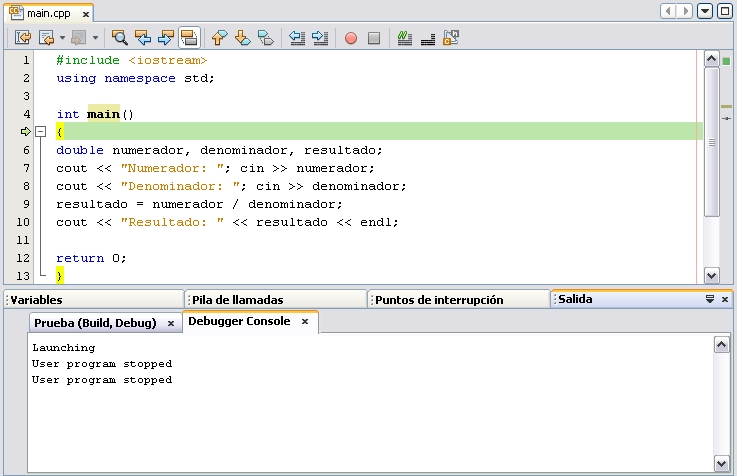This screenshot has width=737, height=476.
Task: Collapse the main function code fold
Action: click(40, 131)
